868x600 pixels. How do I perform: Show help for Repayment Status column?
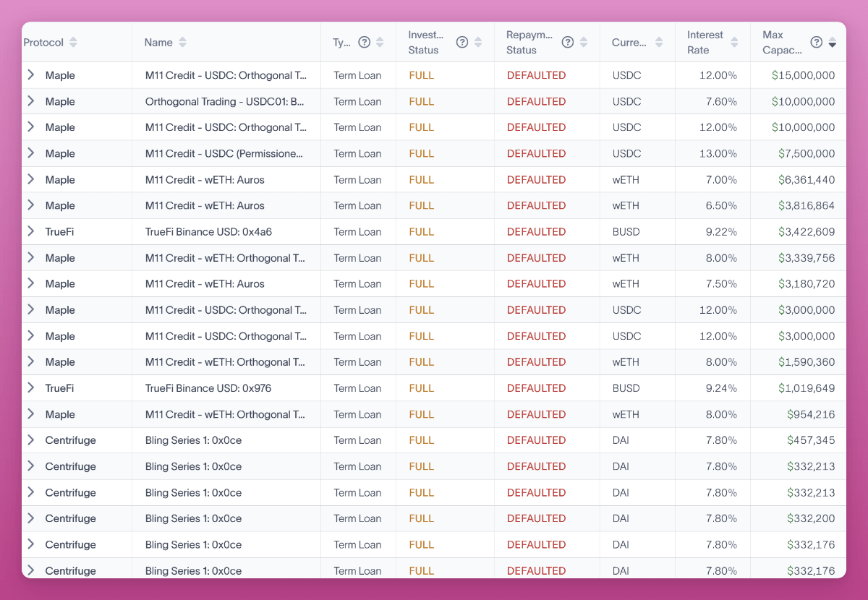point(568,43)
